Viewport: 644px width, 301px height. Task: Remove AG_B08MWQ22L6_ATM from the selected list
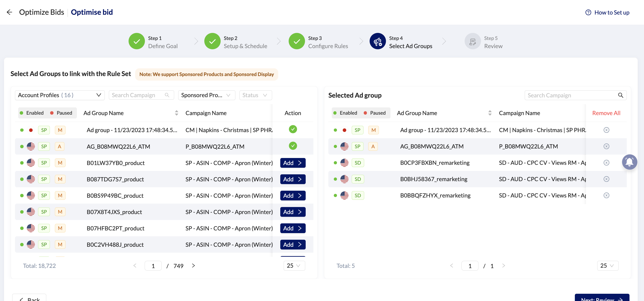(606, 146)
